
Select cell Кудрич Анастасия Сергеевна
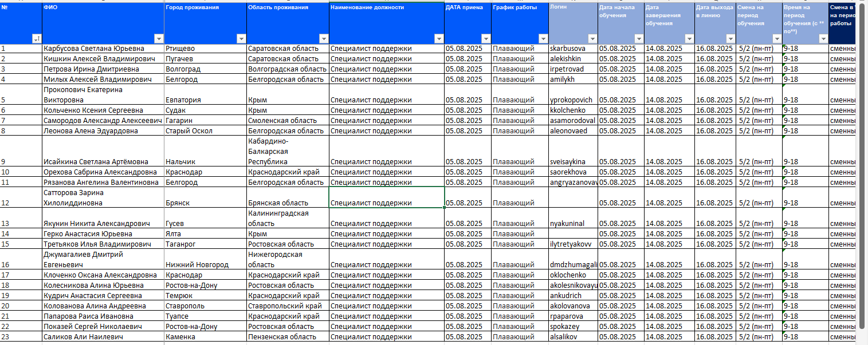click(103, 296)
